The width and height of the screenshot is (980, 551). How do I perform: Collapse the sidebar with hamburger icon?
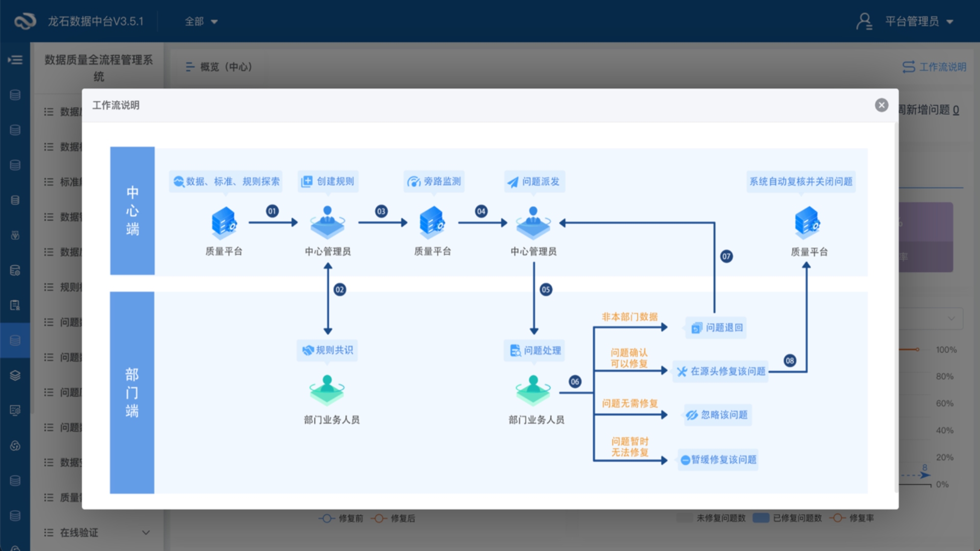[x=15, y=60]
